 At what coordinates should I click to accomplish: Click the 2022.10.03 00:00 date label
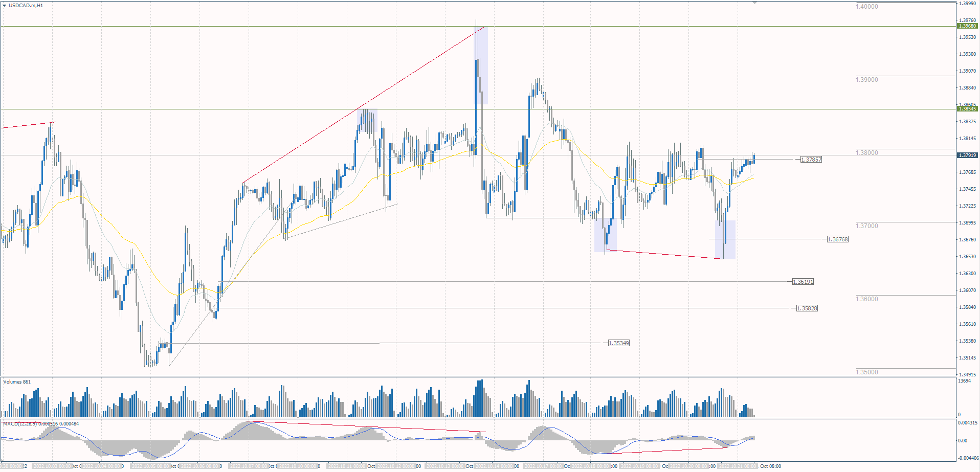click(52, 466)
